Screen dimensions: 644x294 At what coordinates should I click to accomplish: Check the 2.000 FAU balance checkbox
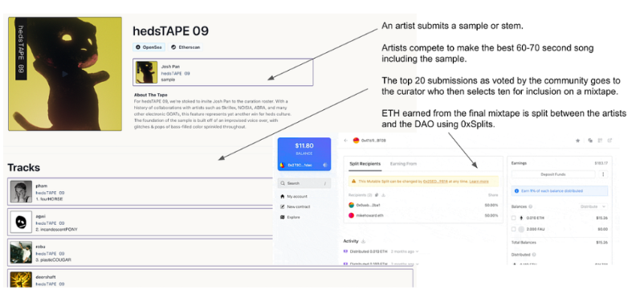(513, 229)
